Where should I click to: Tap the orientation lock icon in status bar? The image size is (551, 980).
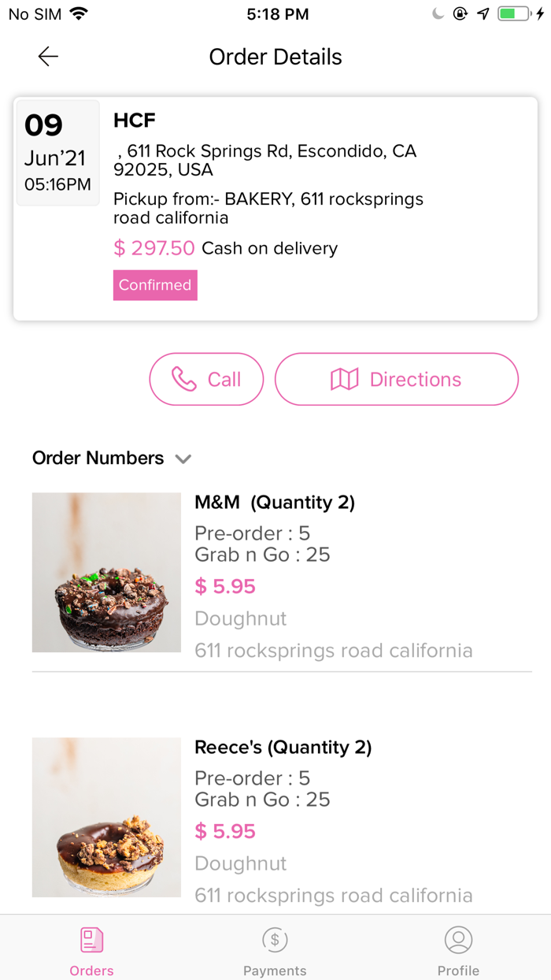(x=460, y=13)
